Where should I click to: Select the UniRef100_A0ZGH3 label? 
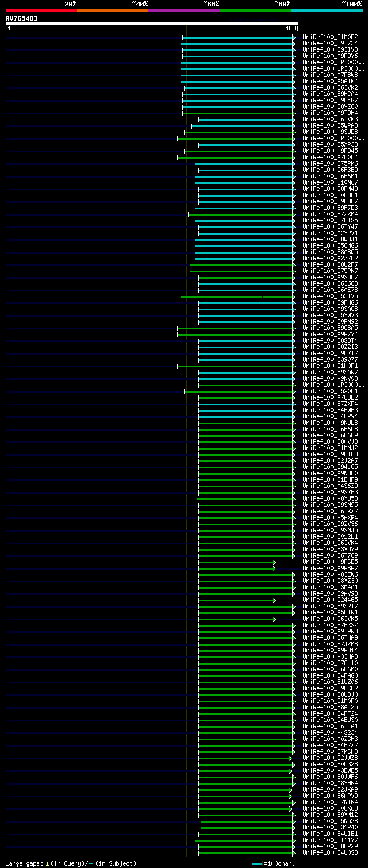330,739
